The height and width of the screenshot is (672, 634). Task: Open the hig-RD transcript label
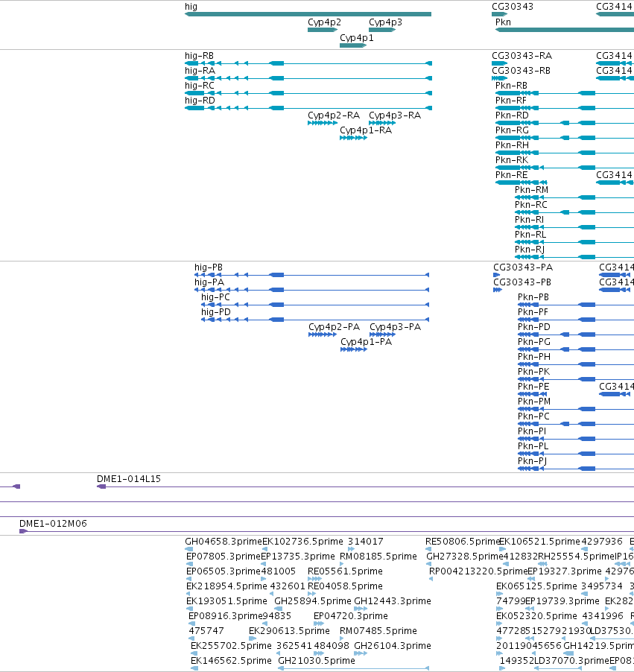(200, 101)
